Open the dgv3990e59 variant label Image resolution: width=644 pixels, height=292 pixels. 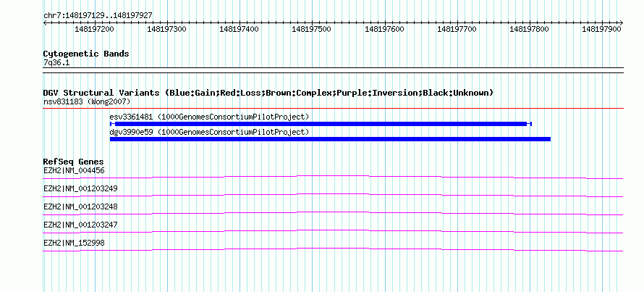[209, 132]
